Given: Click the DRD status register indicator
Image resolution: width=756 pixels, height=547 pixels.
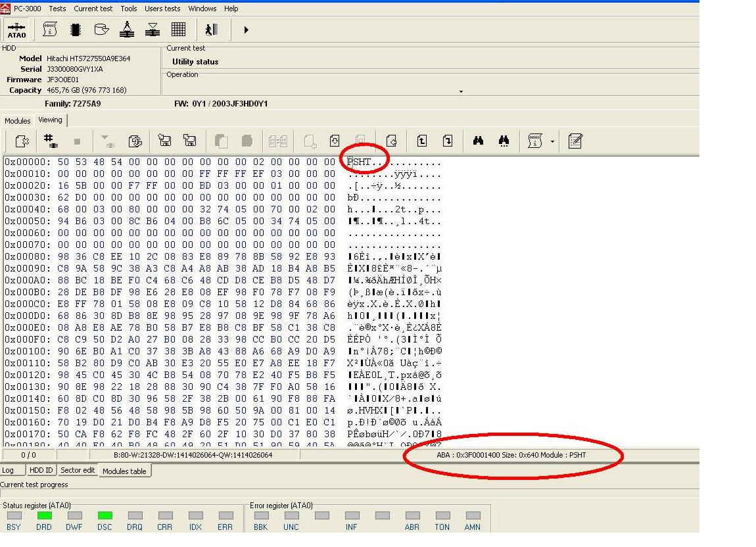Looking at the screenshot, I should (x=44, y=515).
